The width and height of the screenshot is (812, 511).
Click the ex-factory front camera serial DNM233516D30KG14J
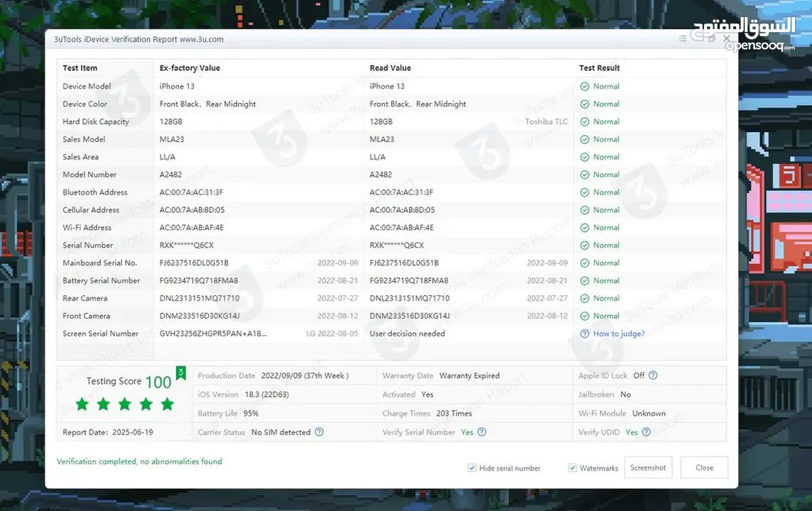pyautogui.click(x=199, y=316)
